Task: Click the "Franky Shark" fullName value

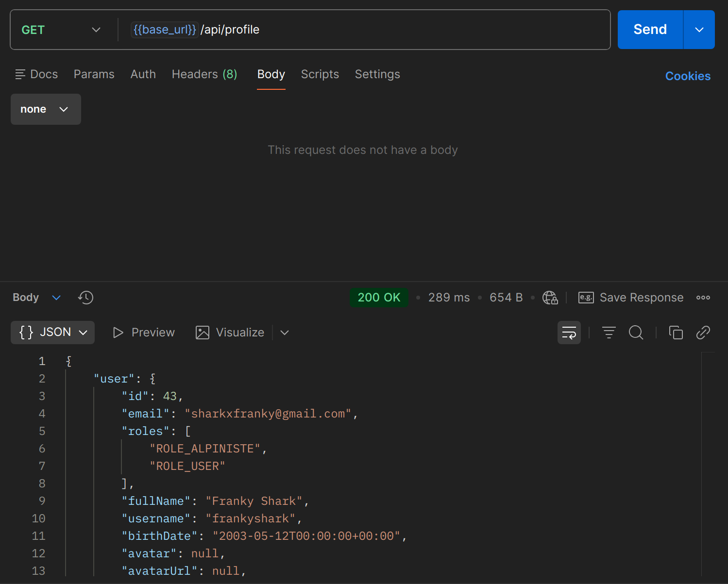Action: [254, 501]
